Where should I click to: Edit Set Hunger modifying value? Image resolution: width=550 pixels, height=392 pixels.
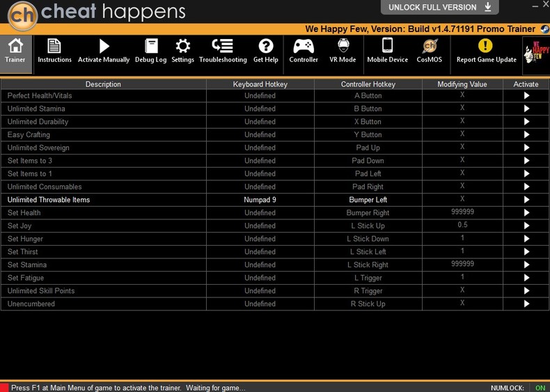pyautogui.click(x=462, y=237)
